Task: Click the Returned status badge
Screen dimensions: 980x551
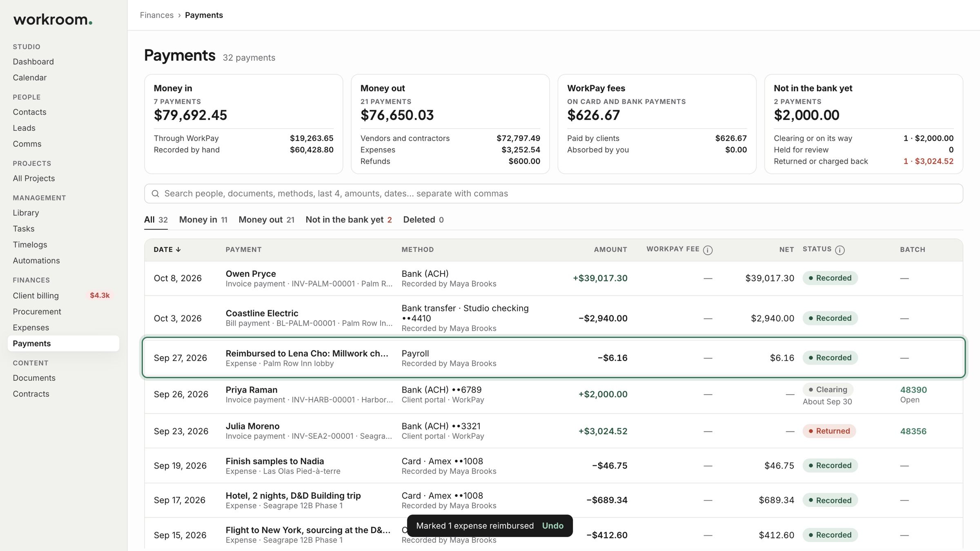Action: click(x=829, y=431)
